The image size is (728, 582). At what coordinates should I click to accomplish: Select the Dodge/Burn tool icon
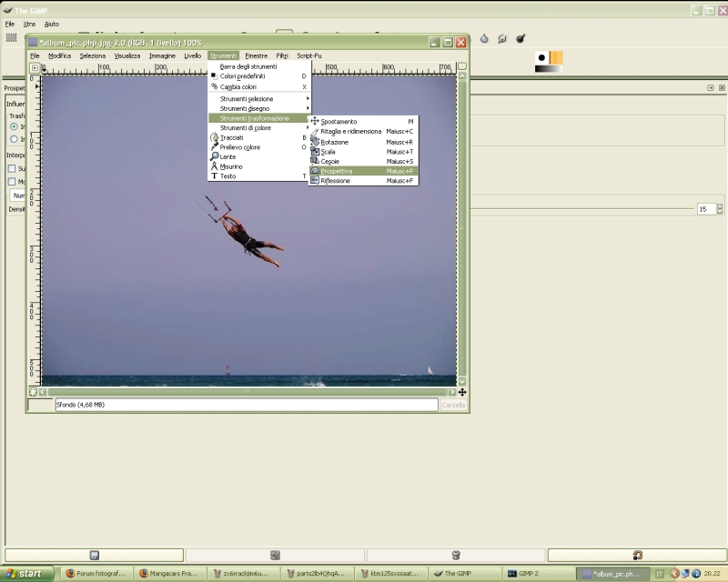pos(521,38)
